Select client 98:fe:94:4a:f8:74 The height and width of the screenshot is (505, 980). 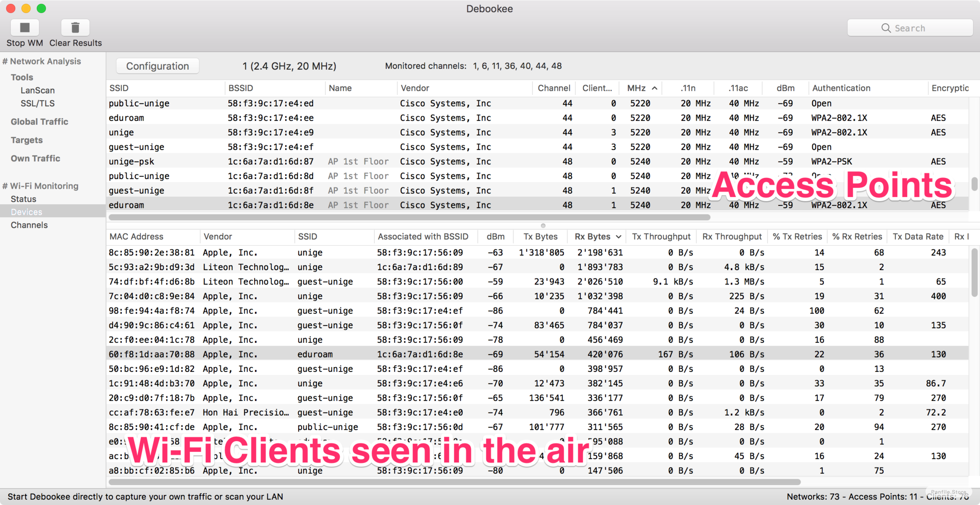point(537,311)
